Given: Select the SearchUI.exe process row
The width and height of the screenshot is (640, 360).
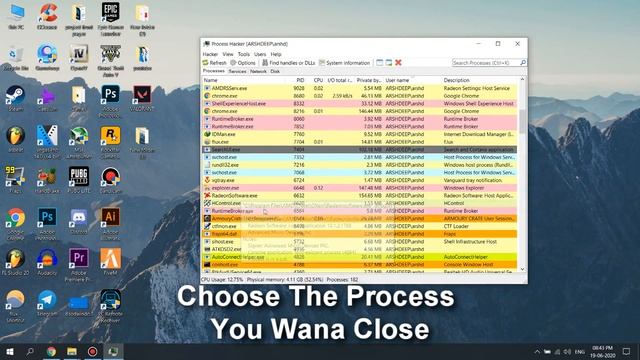Looking at the screenshot, I should pyautogui.click(x=360, y=150).
